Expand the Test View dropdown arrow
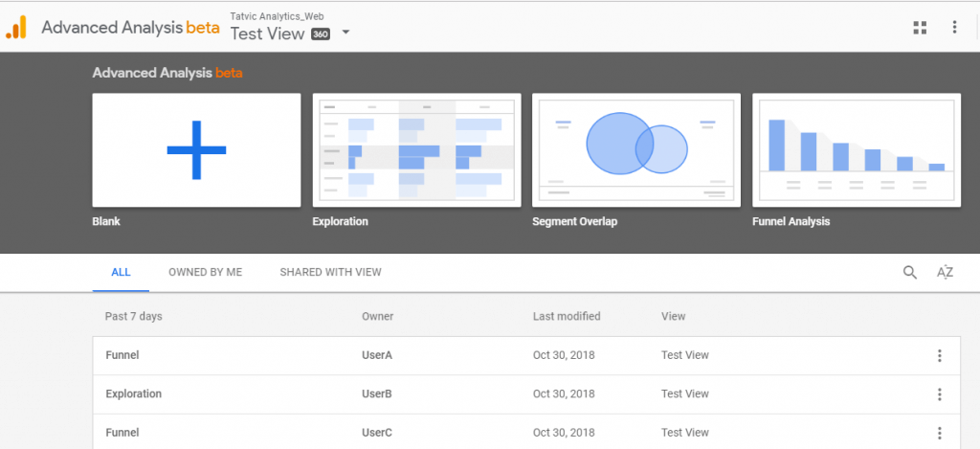This screenshot has width=980, height=449. coord(345,34)
